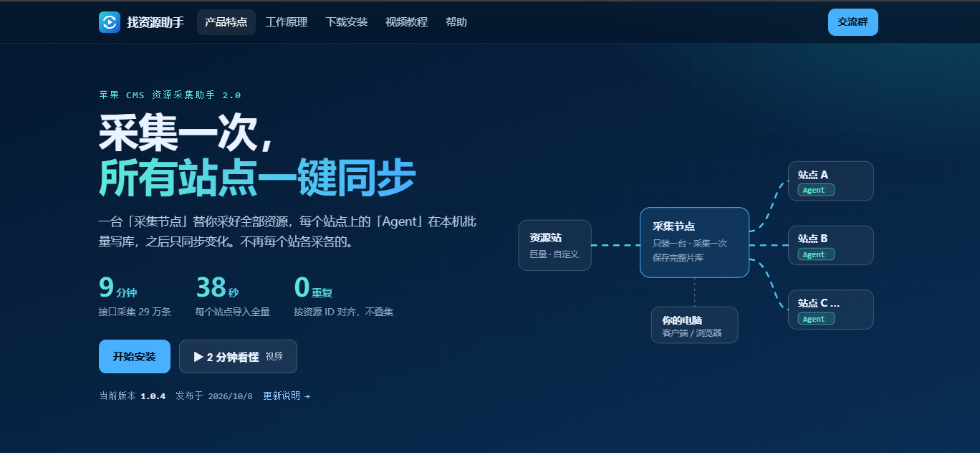Screen dimensions: 980x455
Task: Click the 接口采集 29 万条 caption
Action: [135, 312]
